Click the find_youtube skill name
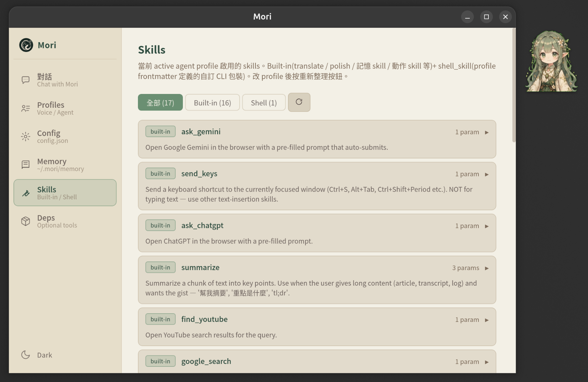 pos(204,319)
